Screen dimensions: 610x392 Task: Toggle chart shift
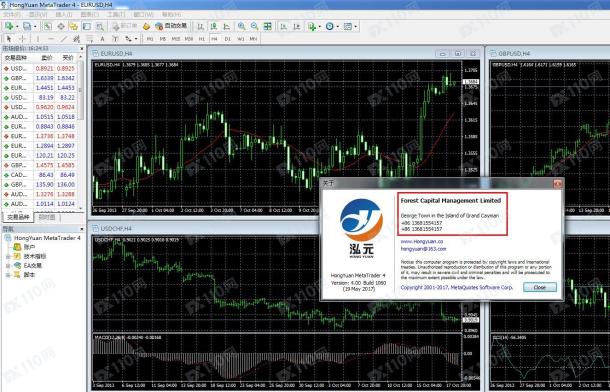pos(296,26)
